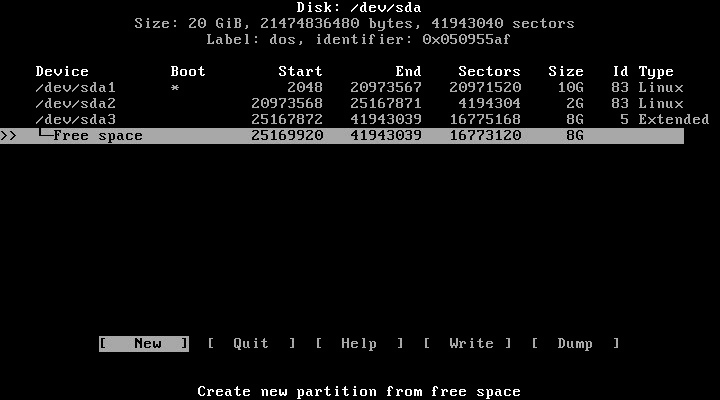
Task: Click the >> selection cursor marker
Action: click(8, 136)
